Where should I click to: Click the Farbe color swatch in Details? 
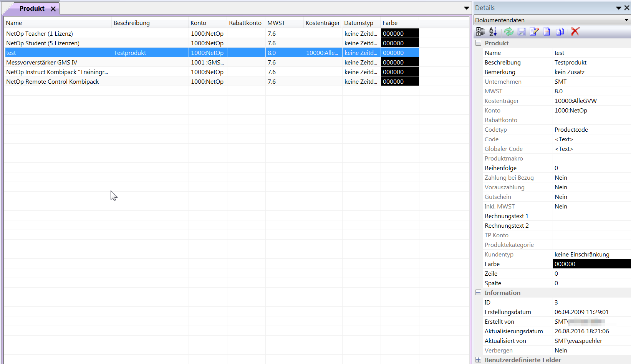pos(591,264)
